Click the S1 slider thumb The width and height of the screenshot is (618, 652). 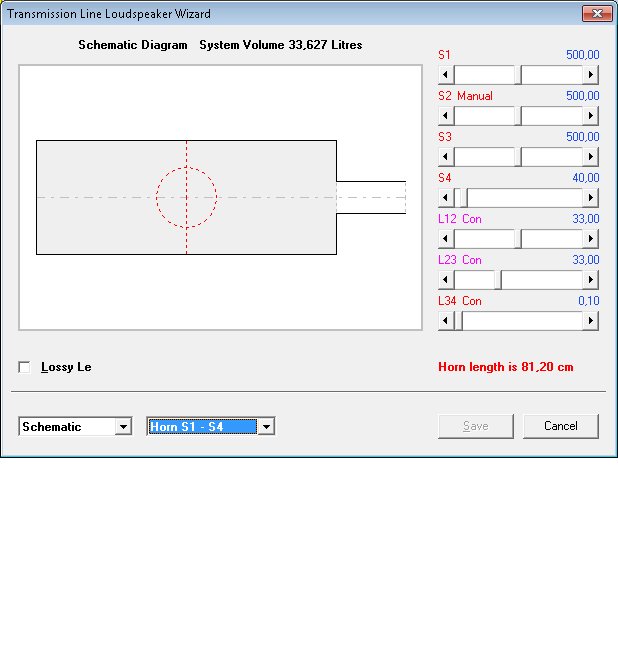click(x=518, y=75)
